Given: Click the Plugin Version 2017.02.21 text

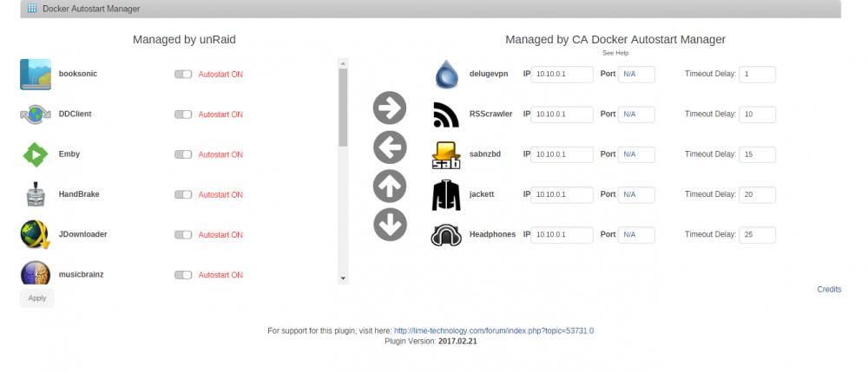Looking at the screenshot, I should coord(431,342).
